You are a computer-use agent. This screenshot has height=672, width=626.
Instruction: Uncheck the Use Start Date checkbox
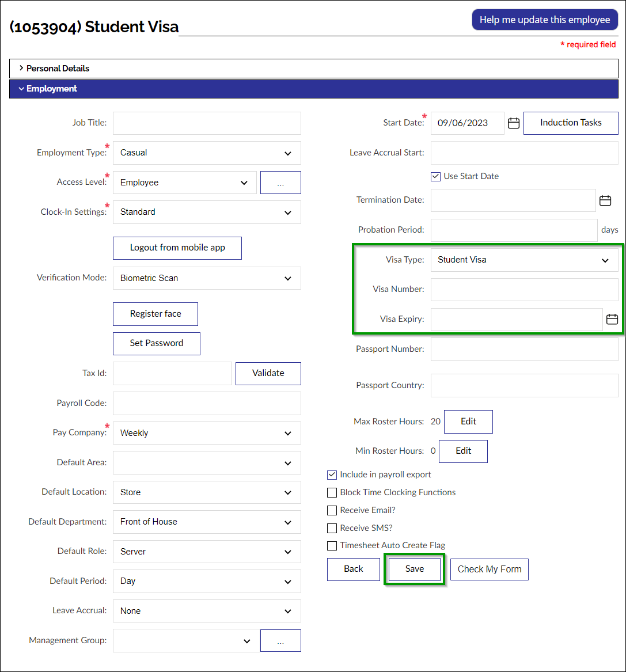click(436, 176)
